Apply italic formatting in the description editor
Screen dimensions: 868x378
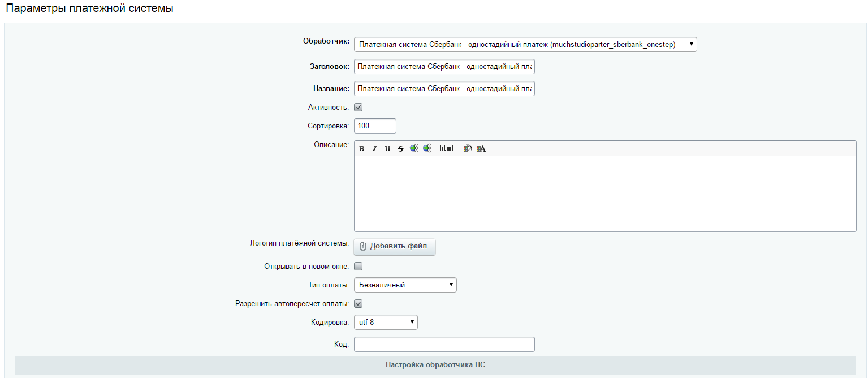click(374, 149)
